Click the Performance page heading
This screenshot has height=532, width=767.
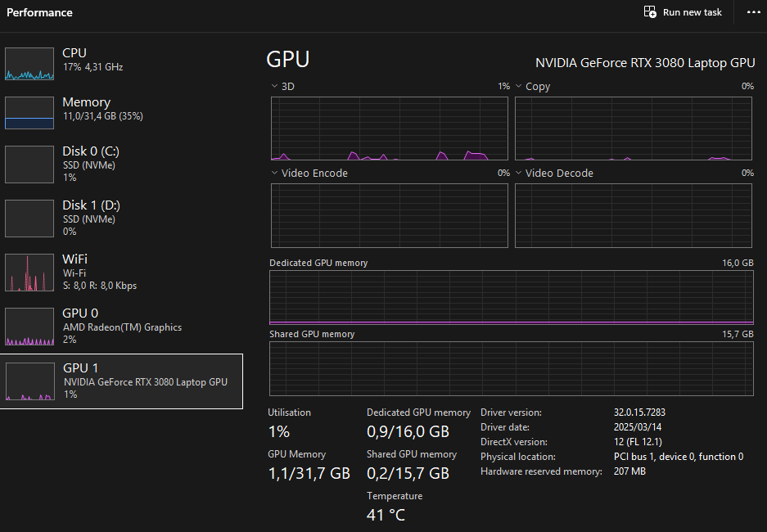click(x=39, y=12)
